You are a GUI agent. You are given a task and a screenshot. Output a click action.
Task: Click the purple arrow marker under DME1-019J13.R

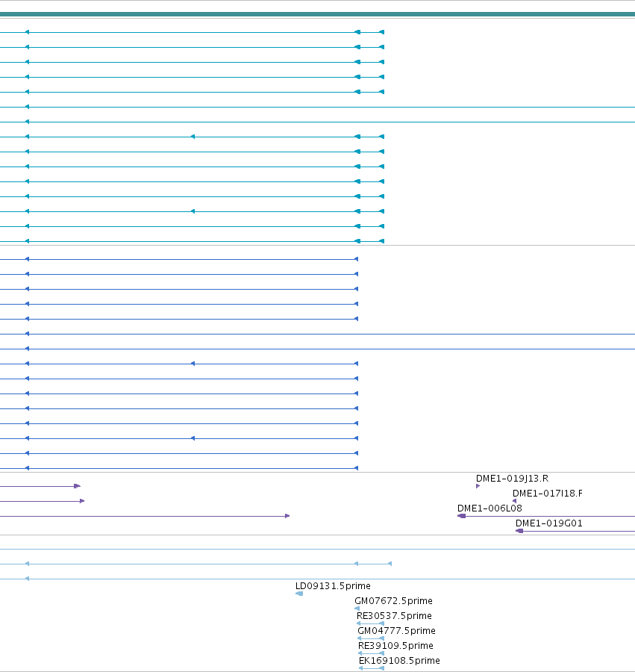pyautogui.click(x=478, y=486)
